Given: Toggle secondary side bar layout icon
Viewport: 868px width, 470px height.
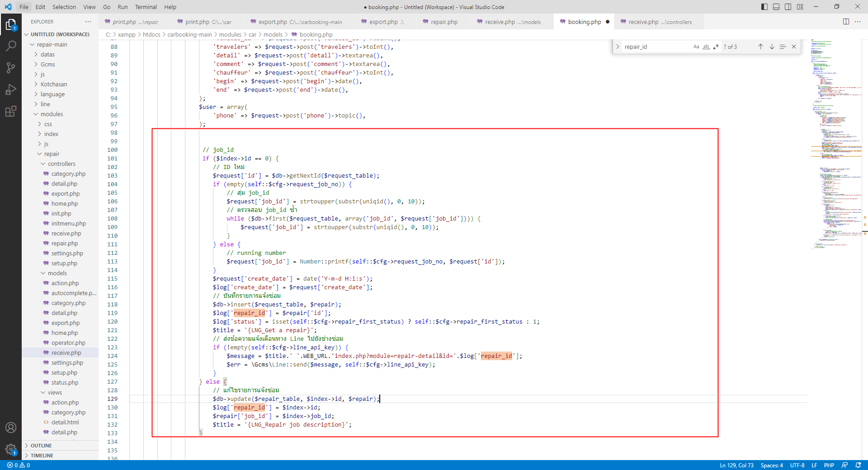Looking at the screenshot, I should (788, 7).
